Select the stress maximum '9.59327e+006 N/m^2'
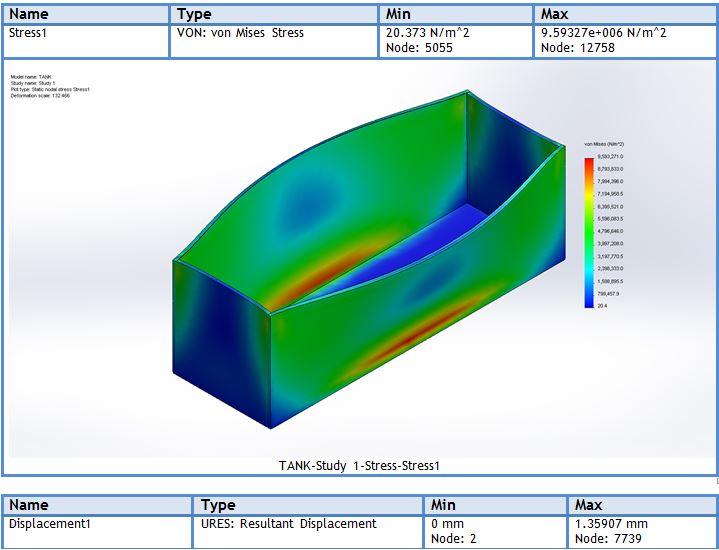This screenshot has width=719, height=550. [603, 33]
